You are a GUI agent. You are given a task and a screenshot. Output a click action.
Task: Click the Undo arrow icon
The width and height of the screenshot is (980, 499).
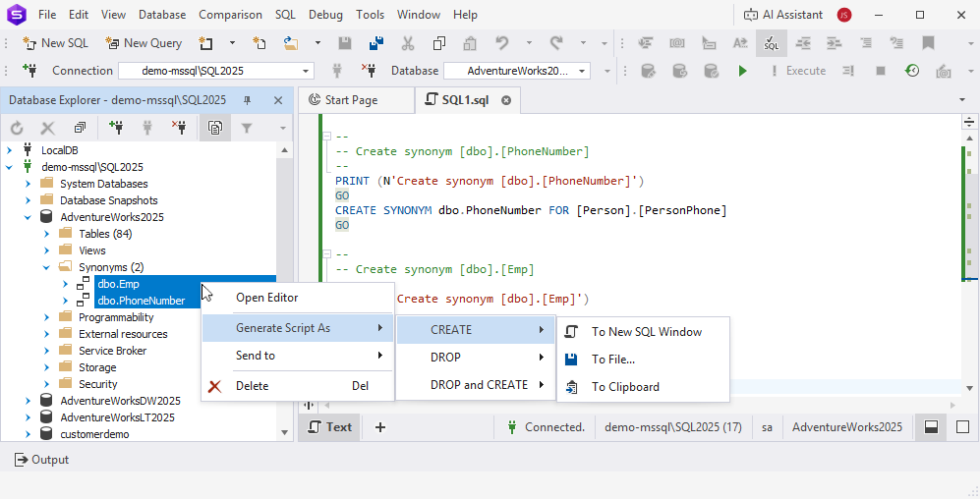[502, 43]
